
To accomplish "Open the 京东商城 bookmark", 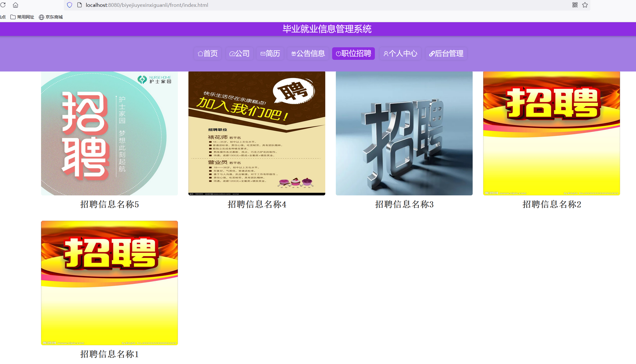I will click(51, 17).
